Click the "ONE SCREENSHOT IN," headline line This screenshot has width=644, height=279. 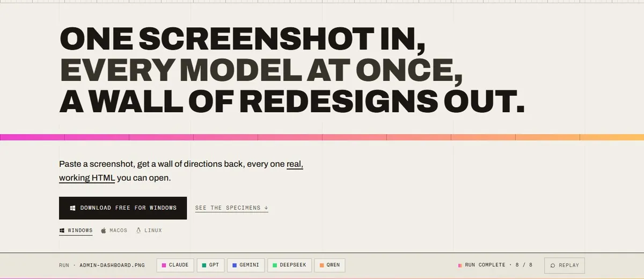click(x=243, y=39)
